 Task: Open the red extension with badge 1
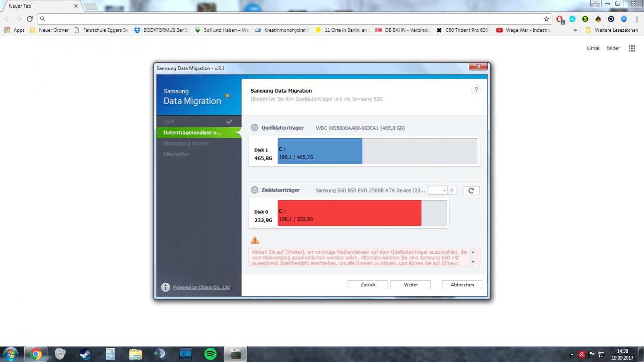pos(559,19)
